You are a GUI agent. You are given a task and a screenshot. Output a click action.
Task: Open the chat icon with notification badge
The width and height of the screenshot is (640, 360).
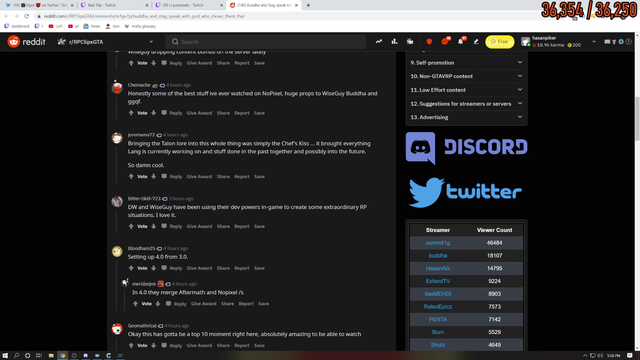[x=445, y=41]
